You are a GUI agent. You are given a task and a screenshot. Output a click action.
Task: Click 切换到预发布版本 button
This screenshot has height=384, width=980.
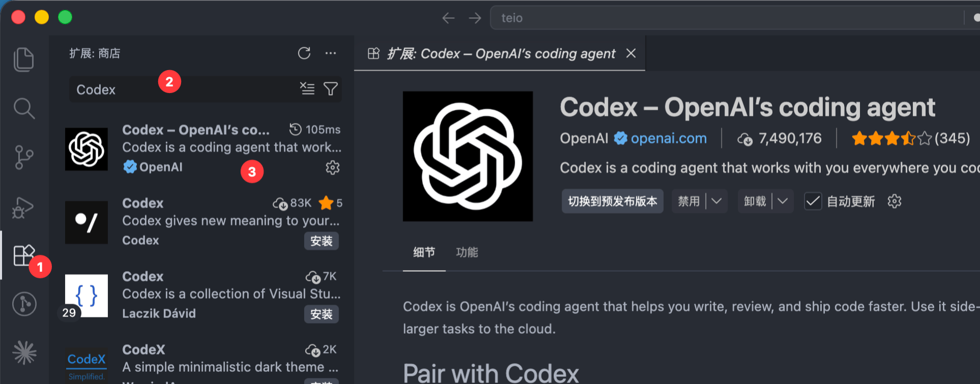(x=612, y=201)
